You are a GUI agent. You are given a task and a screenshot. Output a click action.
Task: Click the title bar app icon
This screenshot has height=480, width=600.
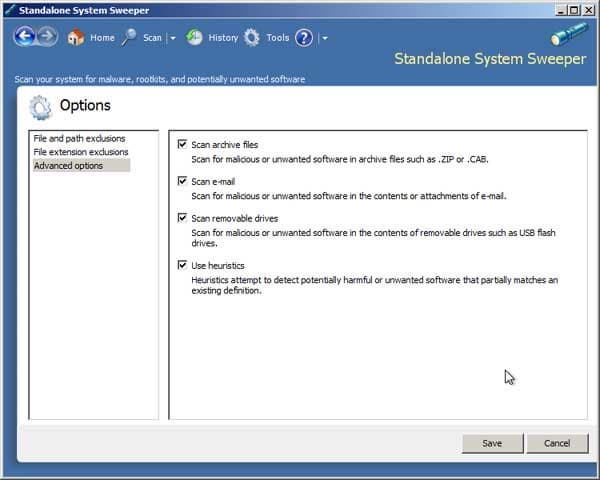[10, 10]
